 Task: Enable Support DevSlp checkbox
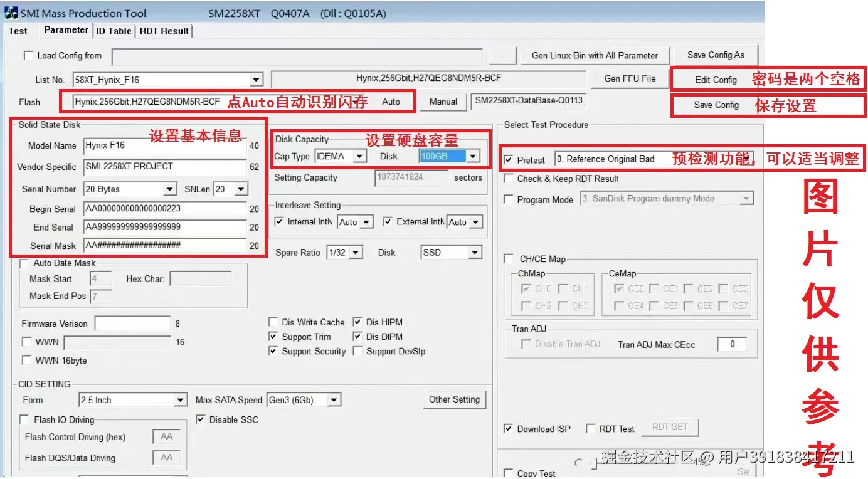click(357, 351)
